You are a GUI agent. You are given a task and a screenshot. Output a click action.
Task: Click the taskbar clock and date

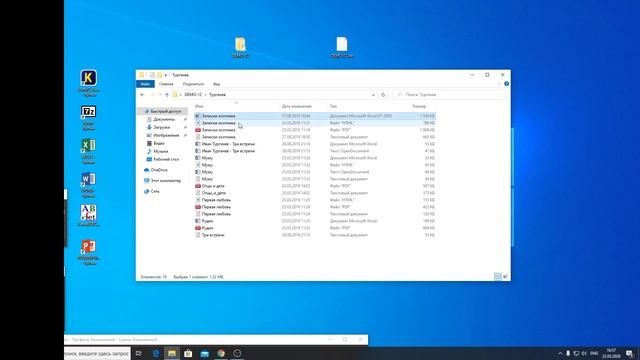[x=611, y=353]
